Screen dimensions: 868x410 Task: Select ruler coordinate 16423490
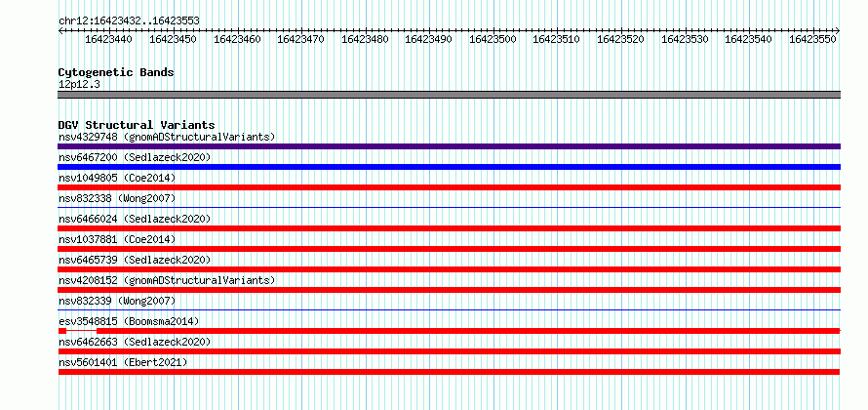pyautogui.click(x=428, y=39)
